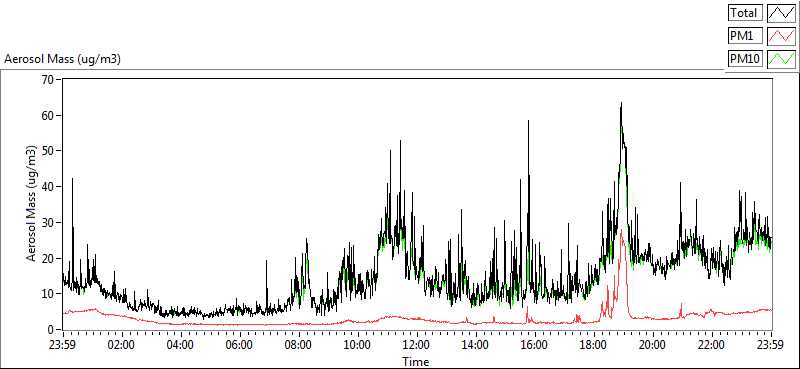Select the PM10 legend label
Viewport: 800px width, 369px height.
coord(745,59)
